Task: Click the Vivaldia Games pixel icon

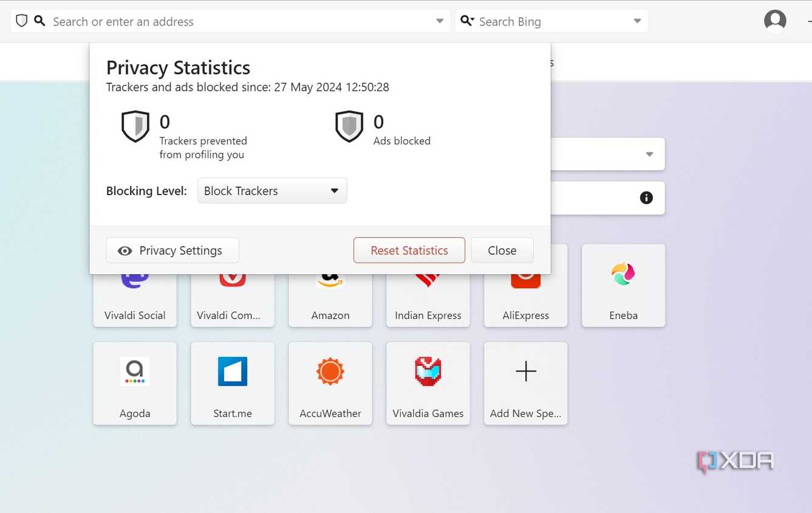Action: tap(428, 371)
